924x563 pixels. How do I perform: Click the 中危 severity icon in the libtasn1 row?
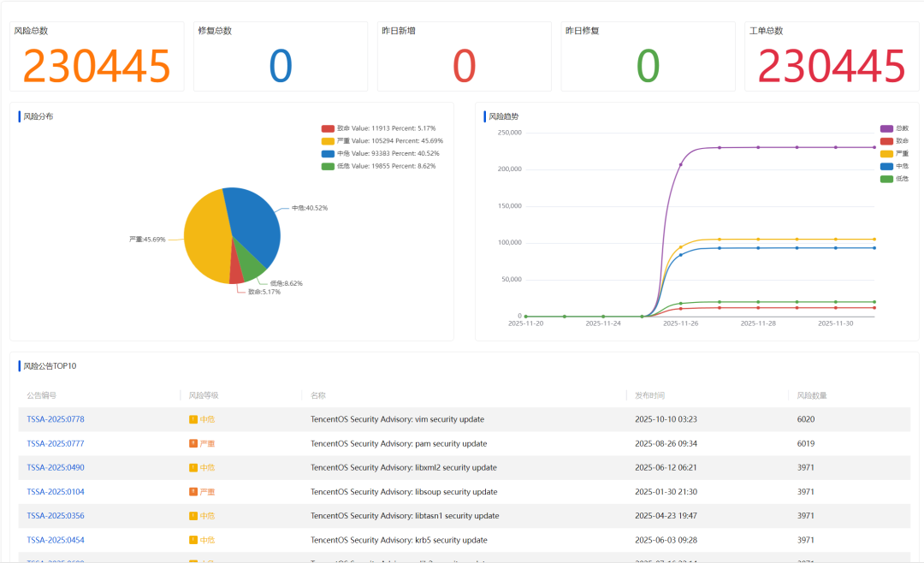[x=193, y=516]
